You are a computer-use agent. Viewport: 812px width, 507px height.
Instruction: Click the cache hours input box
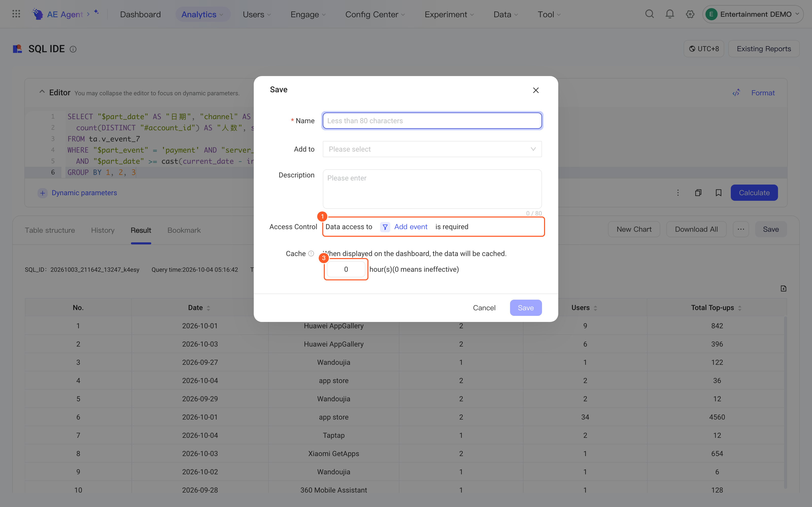[x=346, y=269]
